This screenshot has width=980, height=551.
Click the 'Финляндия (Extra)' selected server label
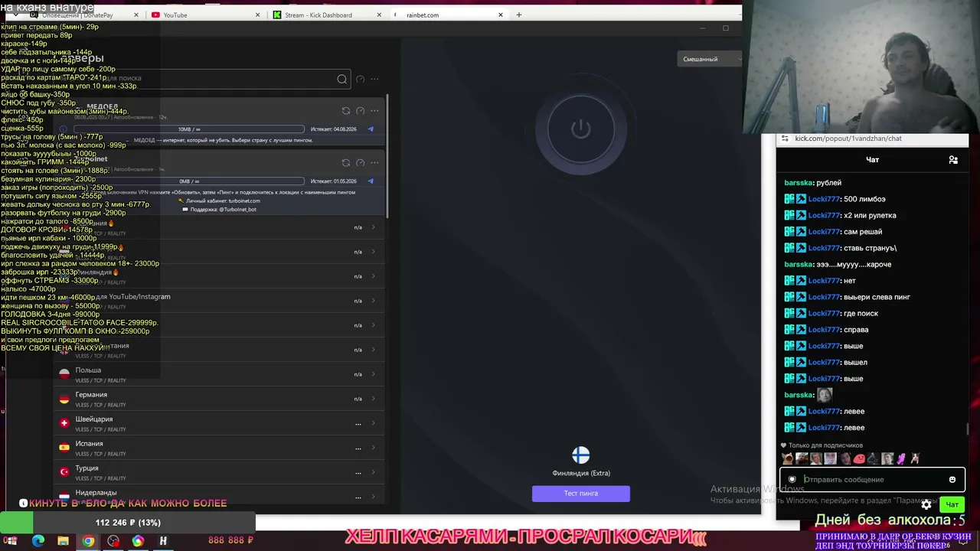point(581,473)
